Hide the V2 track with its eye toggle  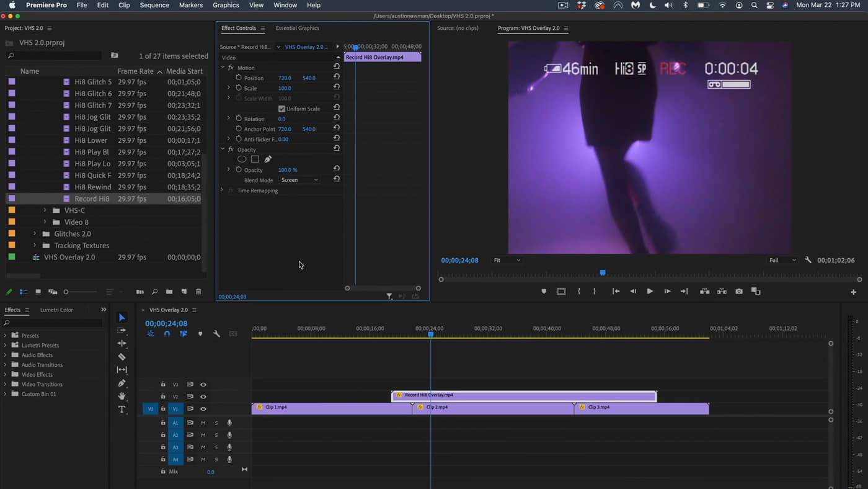pos(203,397)
